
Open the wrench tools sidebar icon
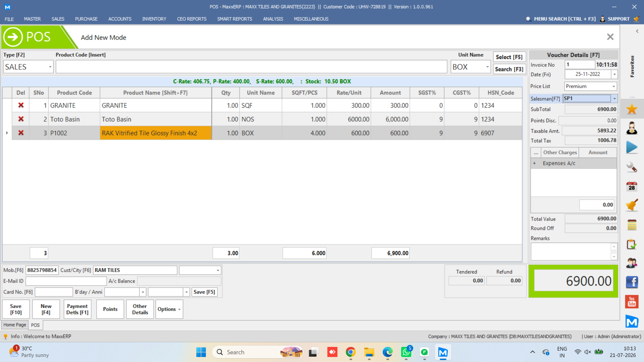(x=632, y=167)
